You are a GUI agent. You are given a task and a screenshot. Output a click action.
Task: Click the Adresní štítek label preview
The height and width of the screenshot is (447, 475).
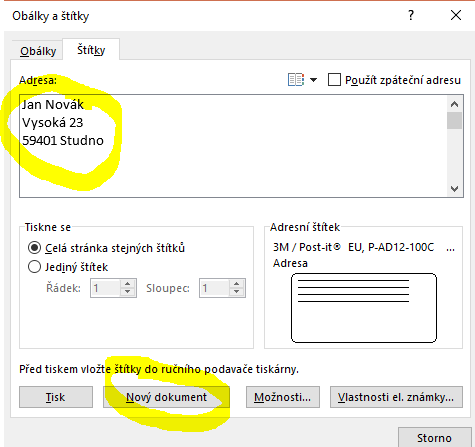pyautogui.click(x=364, y=308)
